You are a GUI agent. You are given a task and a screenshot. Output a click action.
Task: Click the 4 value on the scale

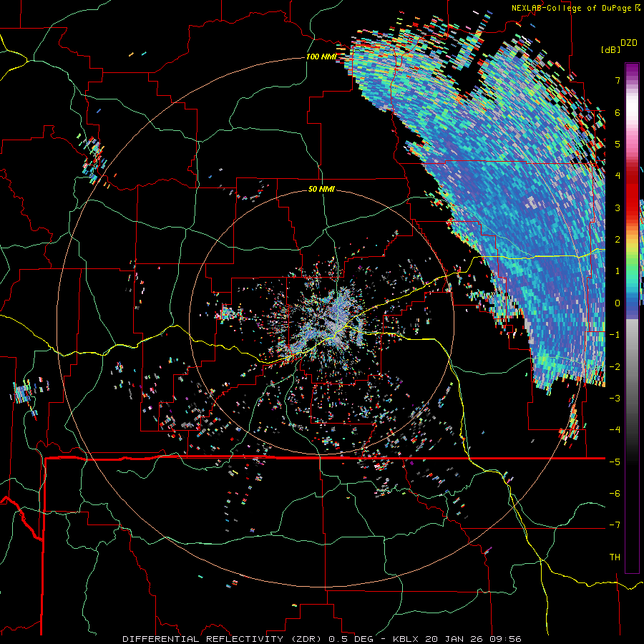click(618, 176)
